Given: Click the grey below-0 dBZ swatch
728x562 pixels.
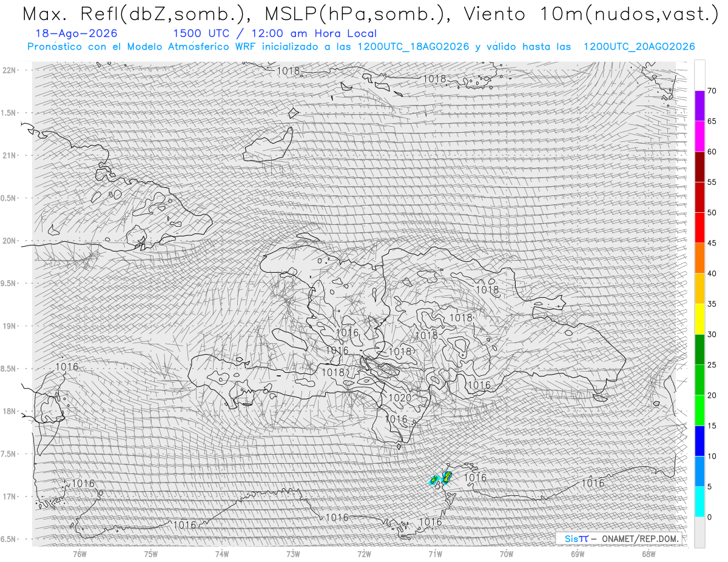Looking at the screenshot, I should 699,532.
